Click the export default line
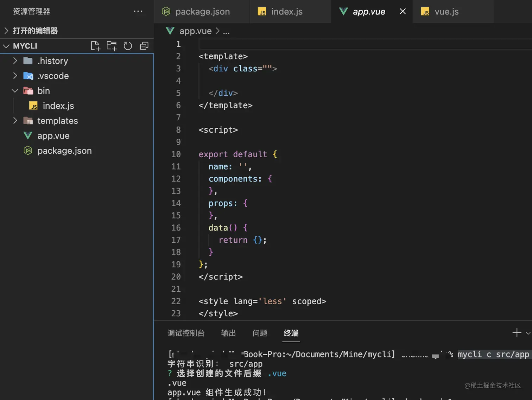 (237, 154)
